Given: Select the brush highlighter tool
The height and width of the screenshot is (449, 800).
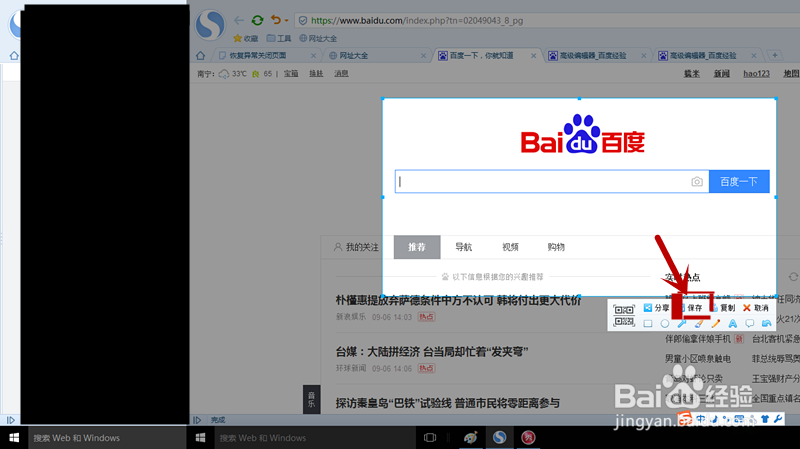Looking at the screenshot, I should click(699, 323).
